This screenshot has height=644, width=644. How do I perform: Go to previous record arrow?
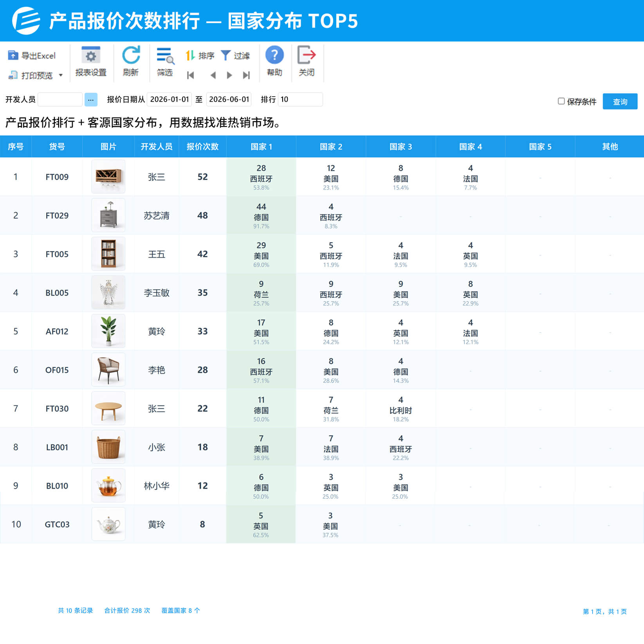[x=213, y=75]
